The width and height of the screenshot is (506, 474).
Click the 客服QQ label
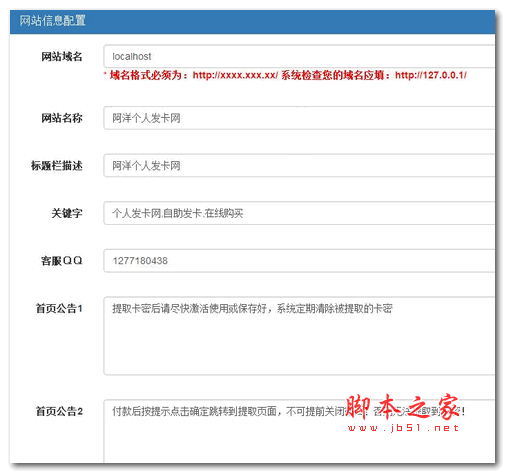[x=62, y=261]
